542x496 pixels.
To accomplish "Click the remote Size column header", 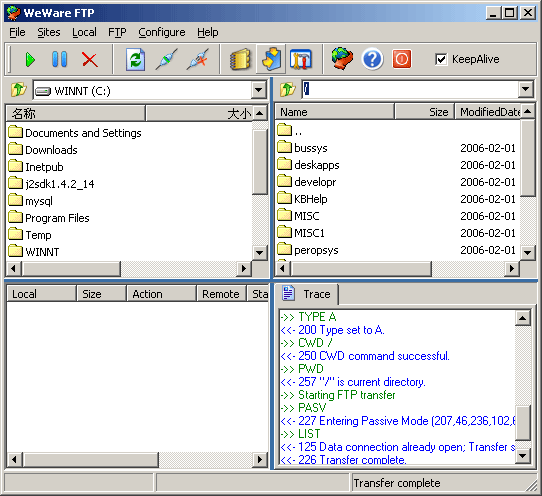I will (424, 112).
